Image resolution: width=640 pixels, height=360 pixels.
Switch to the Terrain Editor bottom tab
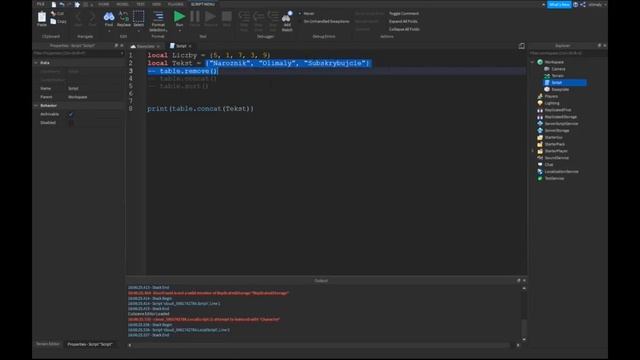click(x=48, y=344)
